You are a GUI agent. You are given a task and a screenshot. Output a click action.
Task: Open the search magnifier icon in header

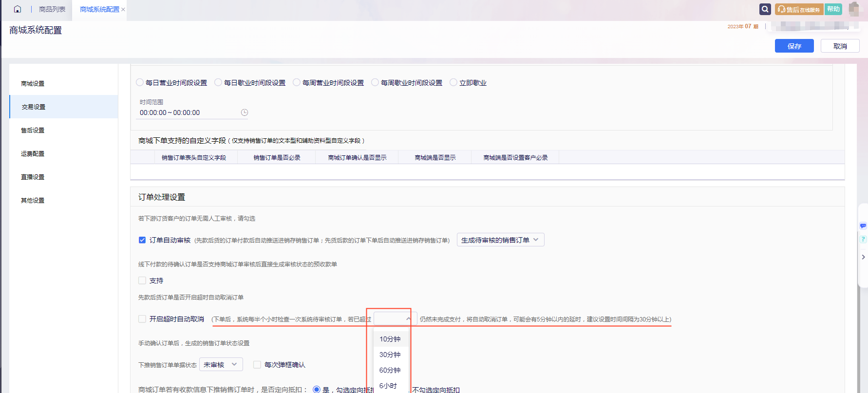tap(765, 9)
